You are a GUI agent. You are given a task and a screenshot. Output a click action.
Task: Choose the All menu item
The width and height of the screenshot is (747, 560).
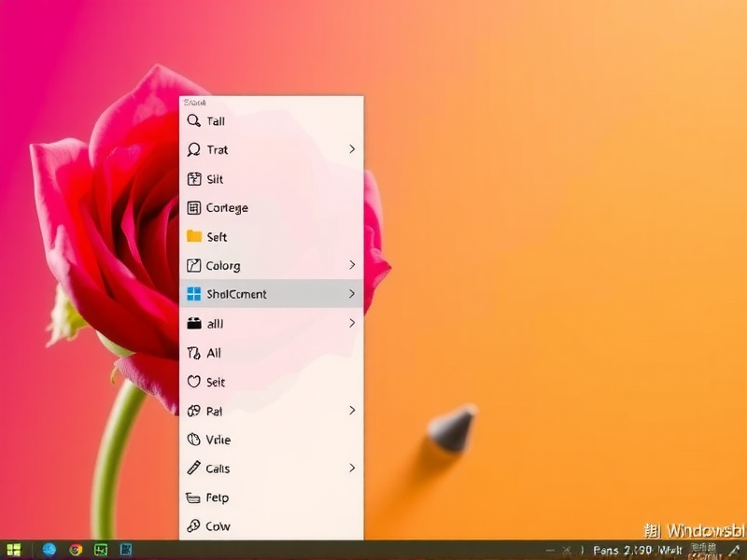pyautogui.click(x=215, y=353)
